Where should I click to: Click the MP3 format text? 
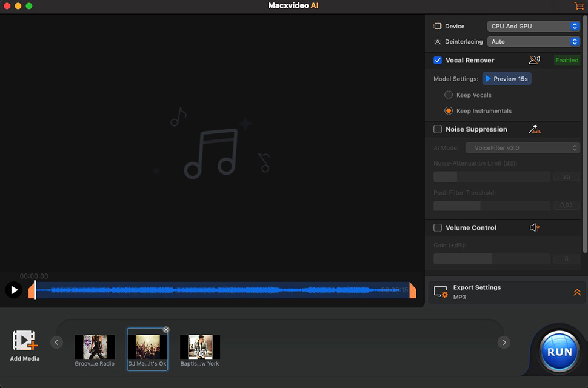[459, 297]
